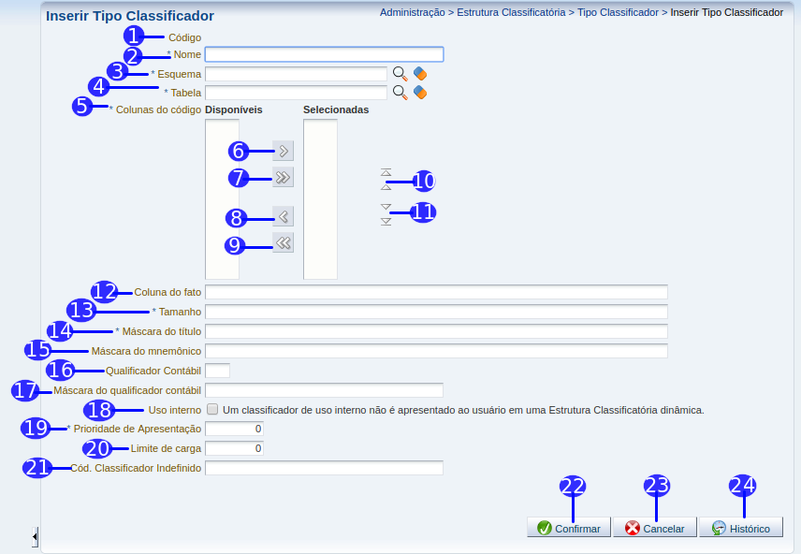Remove all columns with double left arrow
Viewport: 801px width, 554px height.
pyautogui.click(x=283, y=243)
